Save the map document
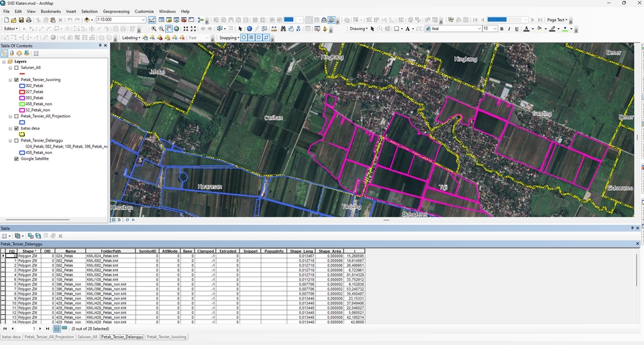Screen dimensions: 644x345 click(21, 20)
